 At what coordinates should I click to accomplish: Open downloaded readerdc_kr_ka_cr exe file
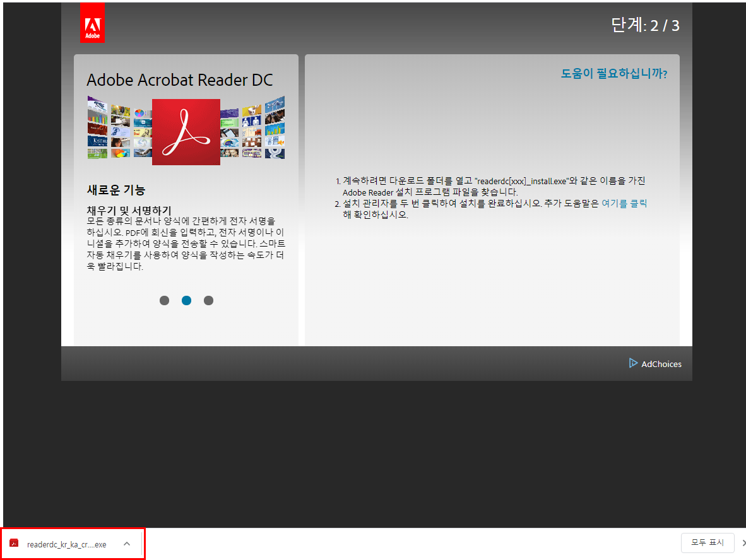tap(67, 544)
